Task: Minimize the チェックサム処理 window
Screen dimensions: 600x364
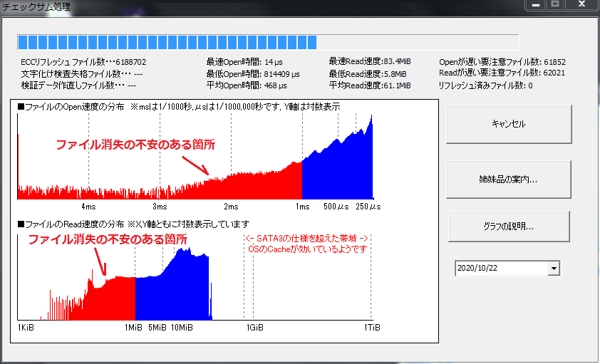Action: (x=537, y=5)
